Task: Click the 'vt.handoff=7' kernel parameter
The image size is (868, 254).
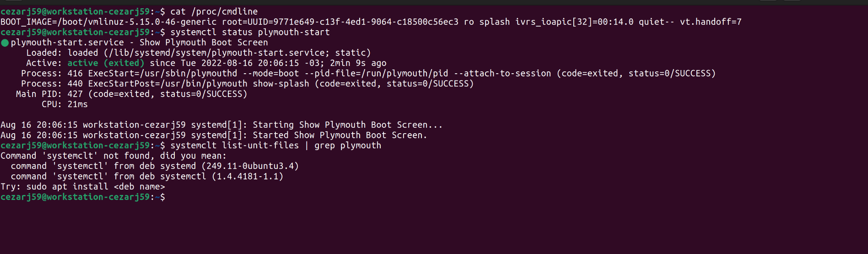Action: [x=711, y=22]
